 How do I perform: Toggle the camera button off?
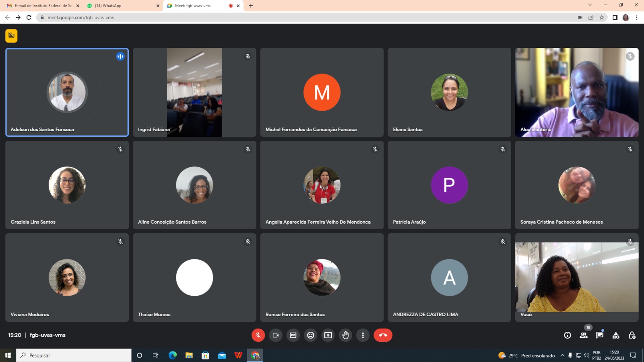(276, 335)
